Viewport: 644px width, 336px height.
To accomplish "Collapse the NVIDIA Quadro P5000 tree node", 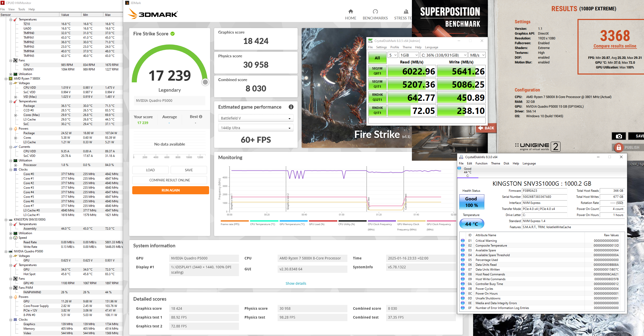I will click(6, 252).
